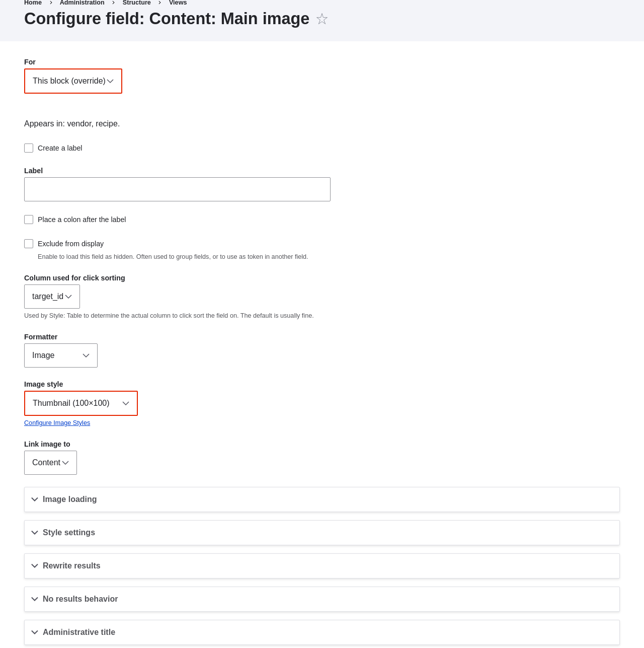Click the chevron icon on Administrative title
The height and width of the screenshot is (648, 644).
click(35, 632)
